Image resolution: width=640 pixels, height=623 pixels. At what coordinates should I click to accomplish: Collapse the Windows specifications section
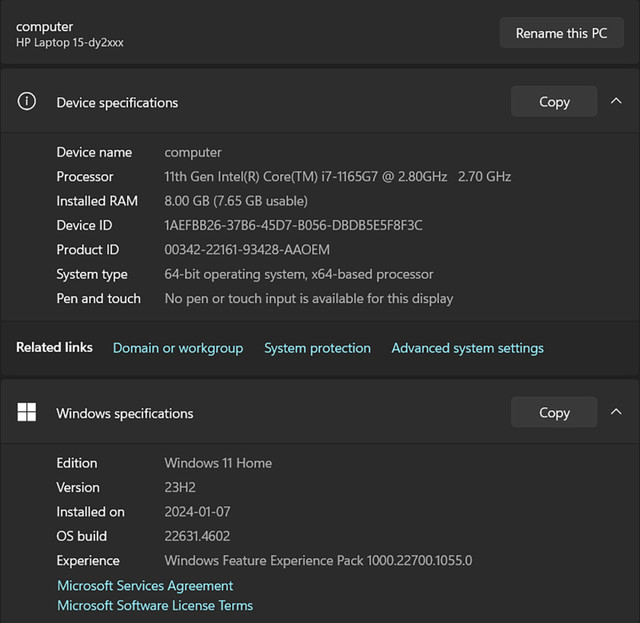[x=616, y=412]
